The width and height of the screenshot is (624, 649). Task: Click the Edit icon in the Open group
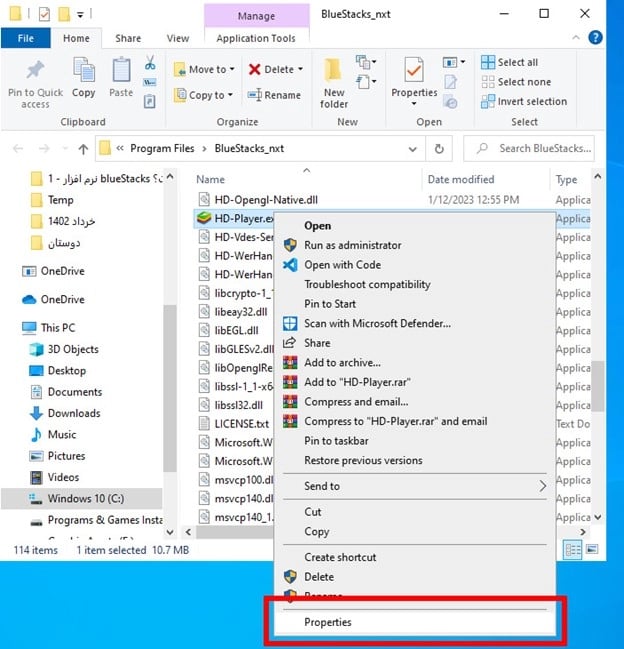click(x=451, y=82)
